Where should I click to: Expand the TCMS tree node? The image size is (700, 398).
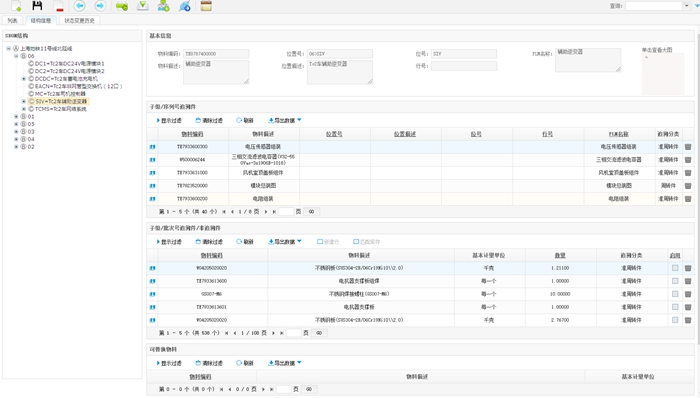coord(24,109)
